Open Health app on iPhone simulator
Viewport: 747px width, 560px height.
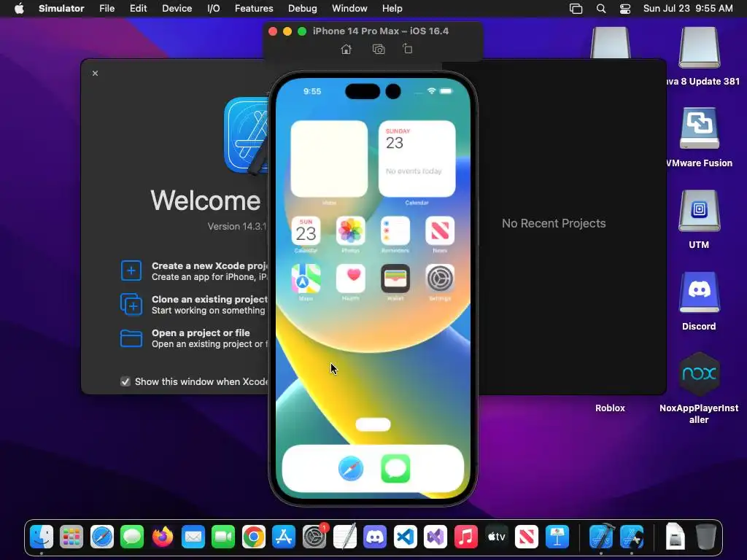[x=351, y=279]
